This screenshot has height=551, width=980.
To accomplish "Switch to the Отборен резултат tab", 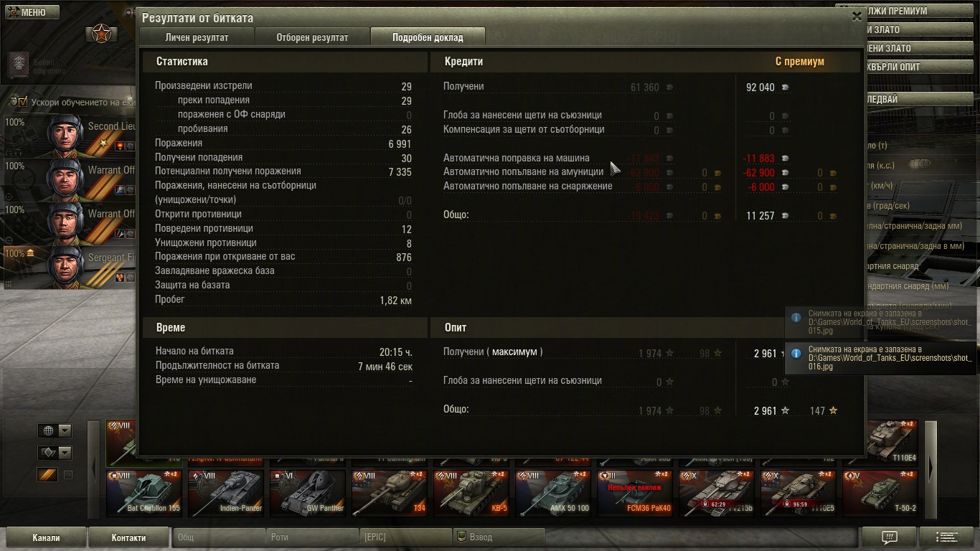I will coord(312,37).
